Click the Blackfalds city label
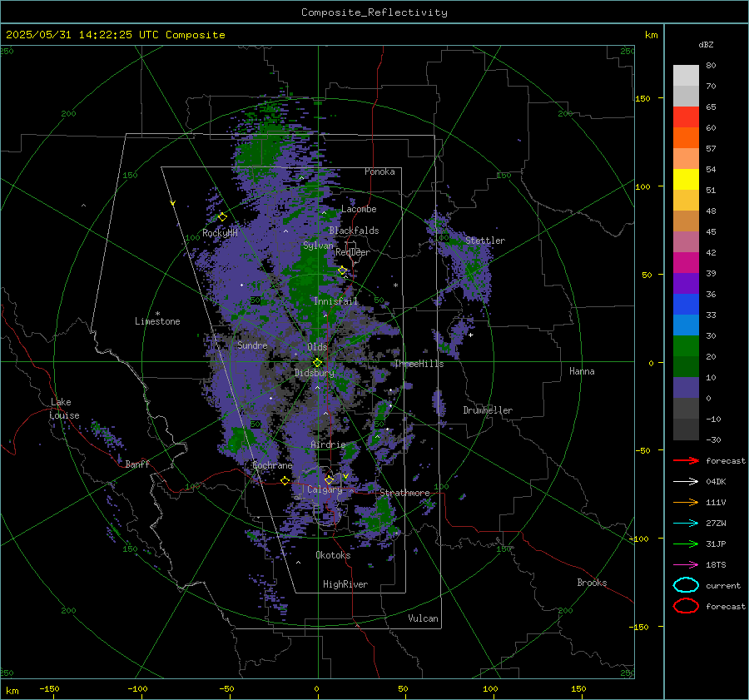Image resolution: width=749 pixels, height=700 pixels. (x=354, y=231)
